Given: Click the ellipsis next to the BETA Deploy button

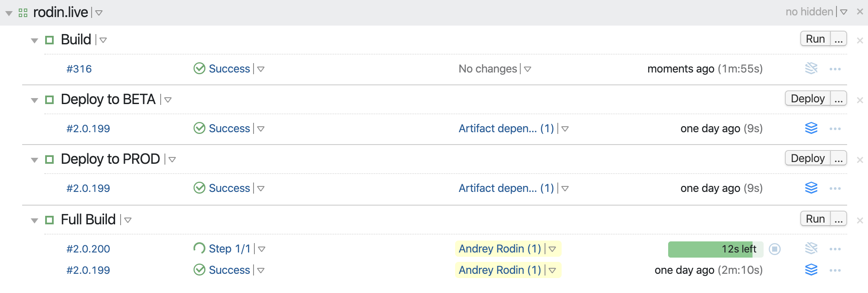Looking at the screenshot, I should pyautogui.click(x=838, y=99).
